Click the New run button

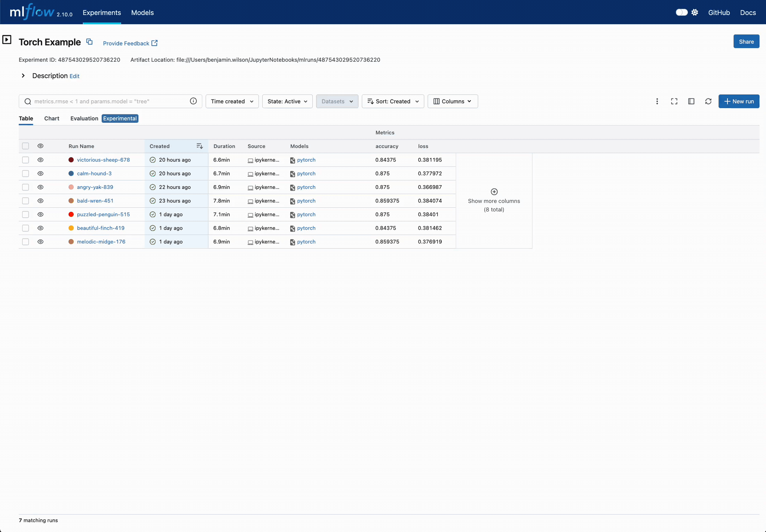coord(738,101)
